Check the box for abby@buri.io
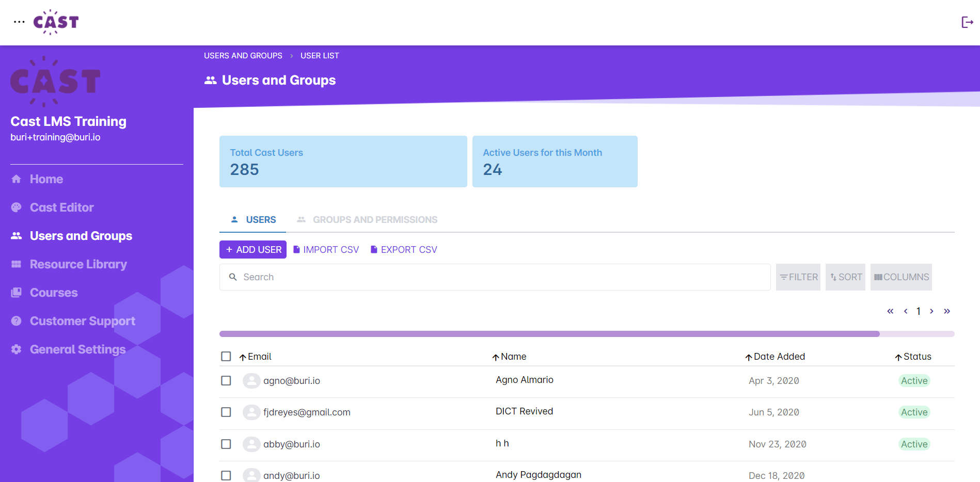The width and height of the screenshot is (980, 482). pyautogui.click(x=226, y=444)
